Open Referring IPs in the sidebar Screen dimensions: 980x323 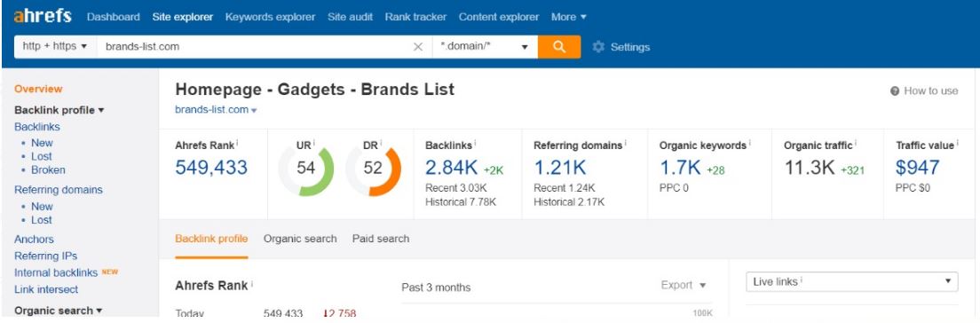pyautogui.click(x=45, y=256)
